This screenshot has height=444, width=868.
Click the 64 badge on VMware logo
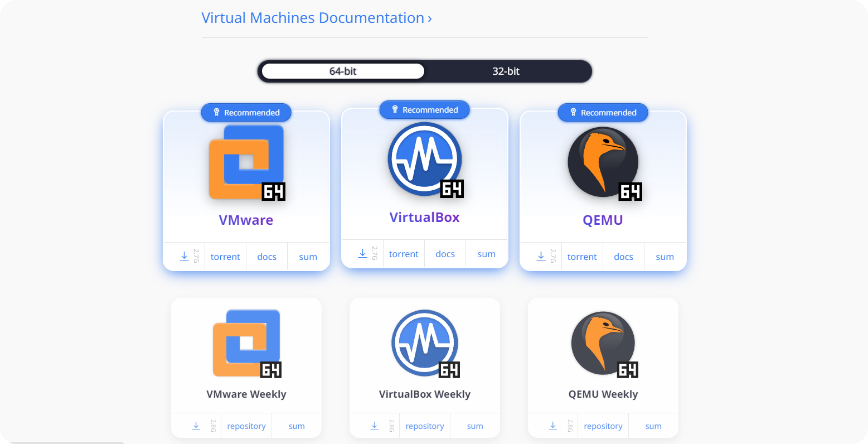point(274,191)
